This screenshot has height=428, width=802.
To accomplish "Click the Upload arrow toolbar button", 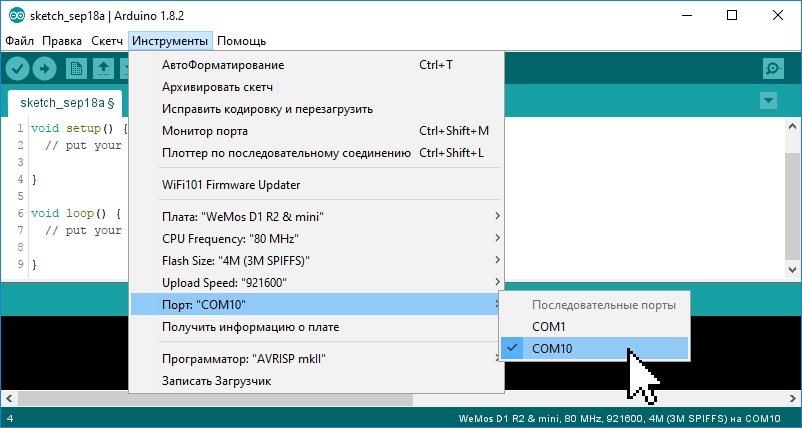I will coord(44,69).
